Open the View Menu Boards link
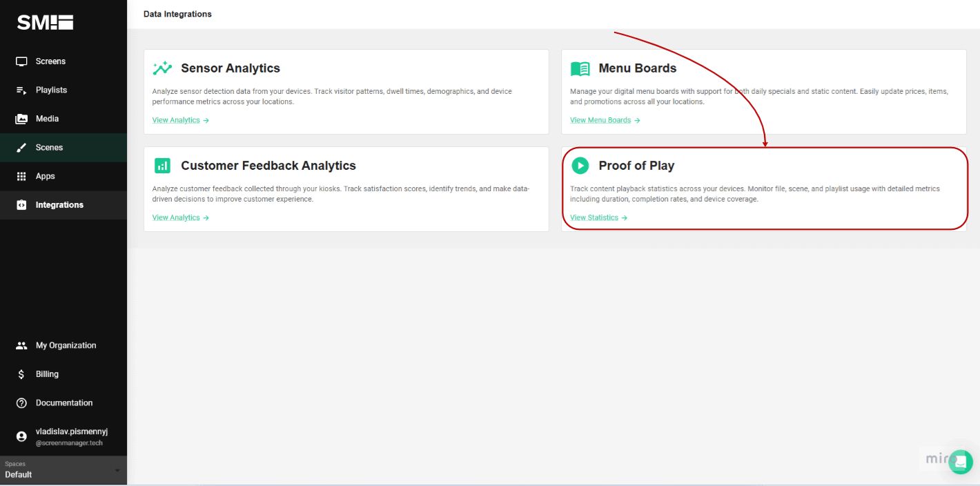Viewport: 980px width, 486px height. [x=605, y=120]
